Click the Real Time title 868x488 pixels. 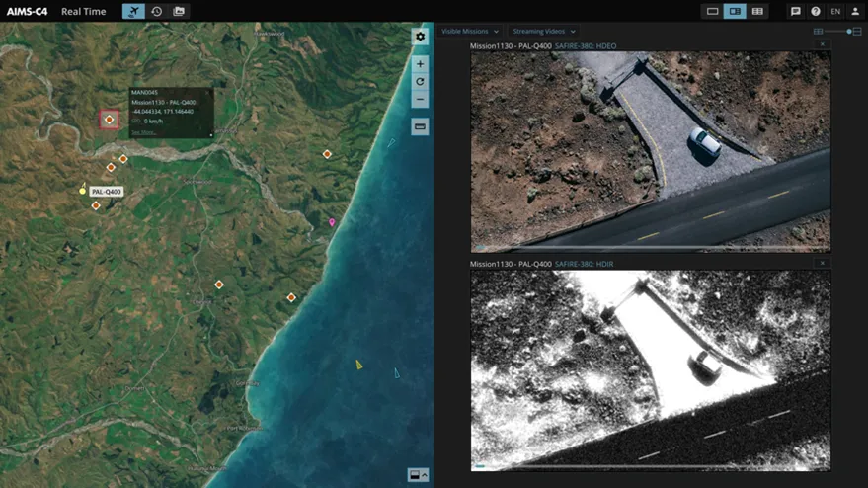coord(84,11)
